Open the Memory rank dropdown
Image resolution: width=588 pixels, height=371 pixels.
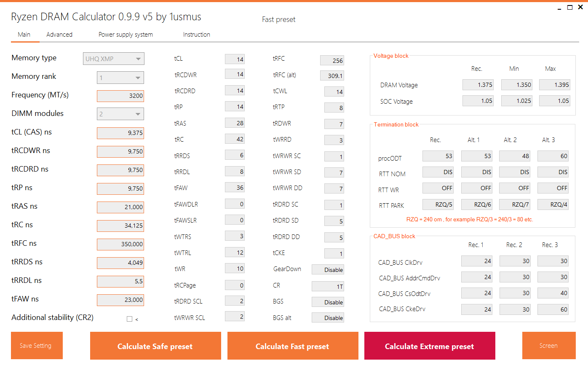tap(120, 78)
